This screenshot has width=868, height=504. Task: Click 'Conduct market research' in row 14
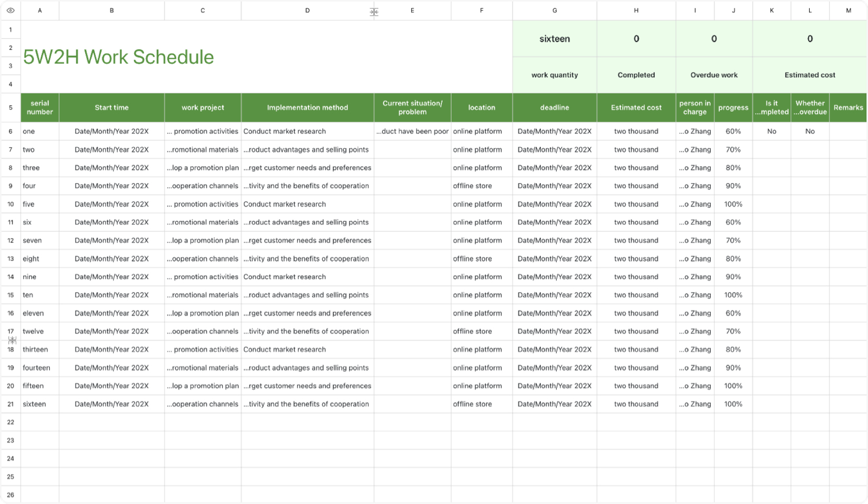pyautogui.click(x=308, y=277)
